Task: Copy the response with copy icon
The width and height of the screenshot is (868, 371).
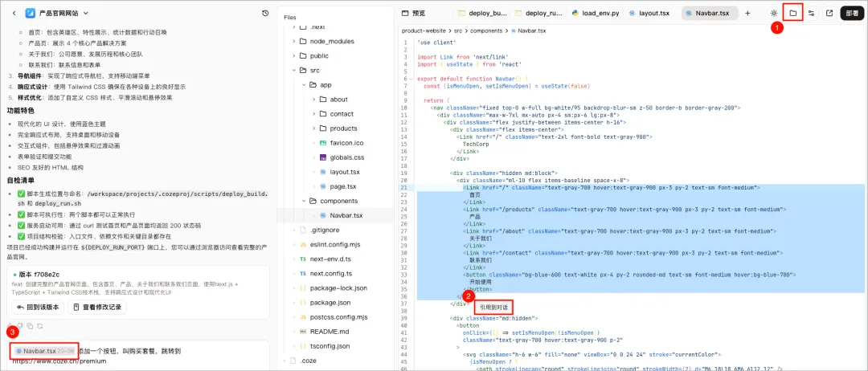Action: pos(30,326)
